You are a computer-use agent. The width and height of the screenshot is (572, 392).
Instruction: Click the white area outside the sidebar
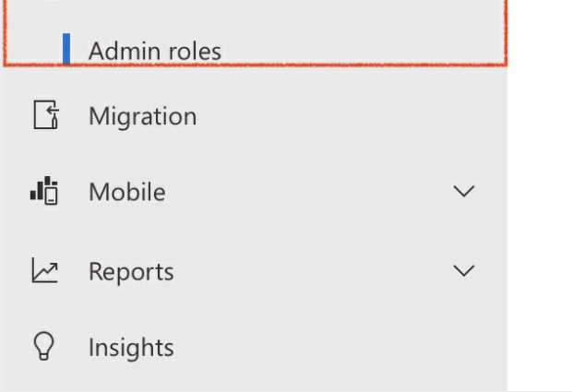pyautogui.click(x=540, y=196)
